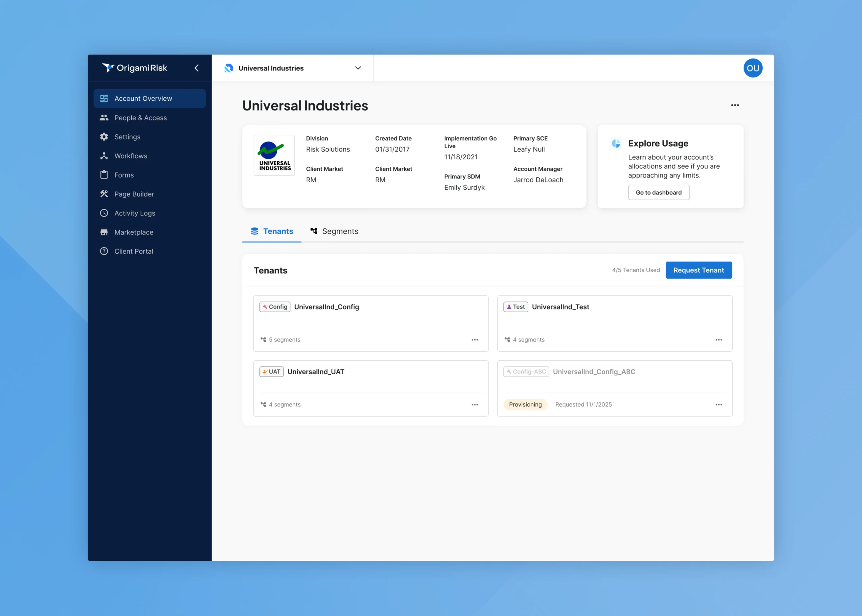Image resolution: width=862 pixels, height=616 pixels.
Task: Click the Settings gear icon
Action: point(104,137)
